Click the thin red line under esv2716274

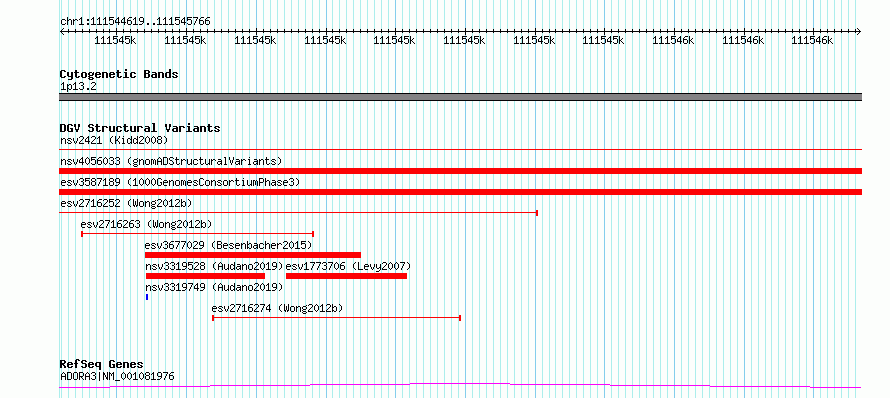(336, 318)
